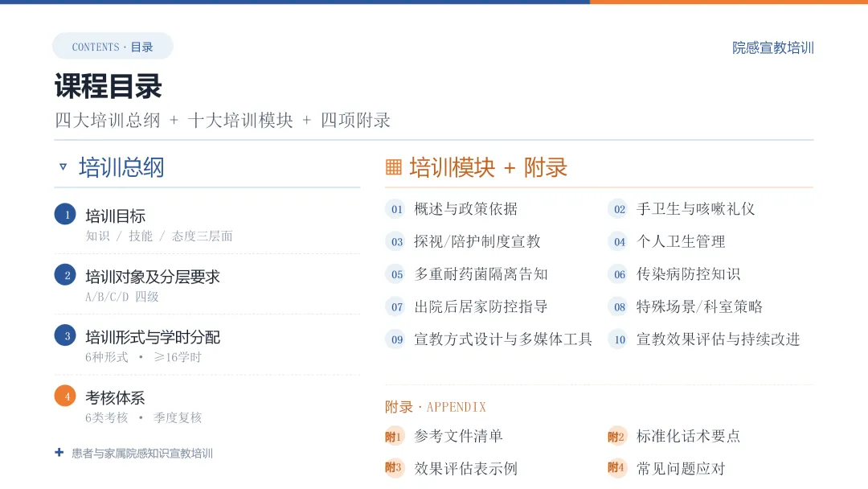Select module 个人卫生管理

coord(681,242)
